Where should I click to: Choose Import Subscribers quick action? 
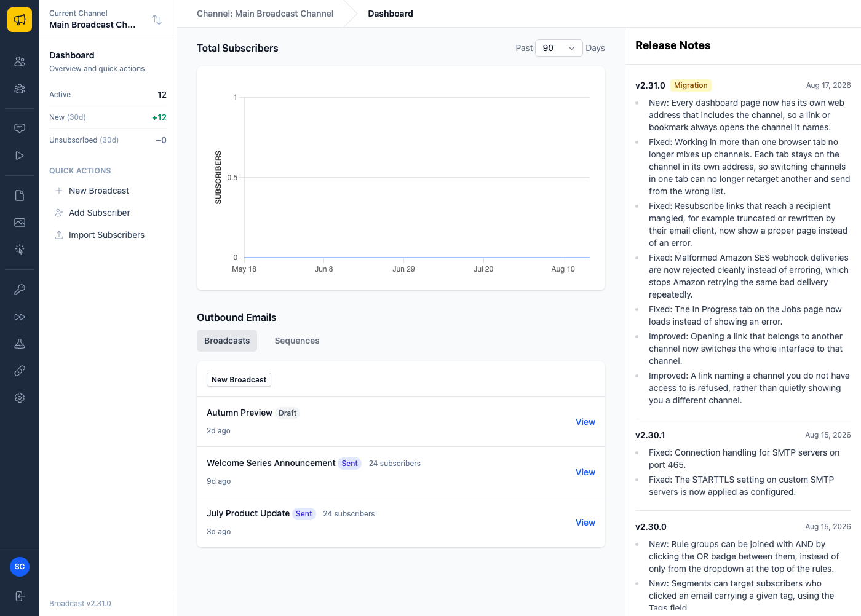click(106, 235)
